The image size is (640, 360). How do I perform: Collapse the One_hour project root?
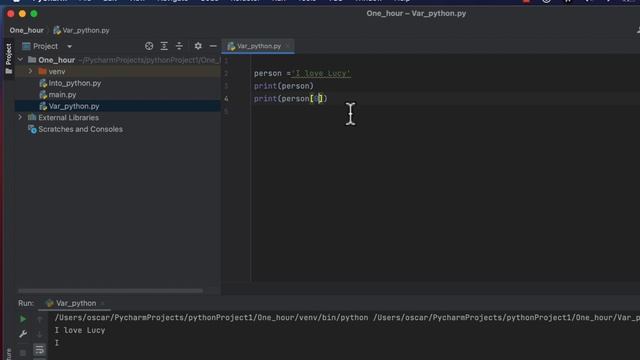(x=20, y=60)
